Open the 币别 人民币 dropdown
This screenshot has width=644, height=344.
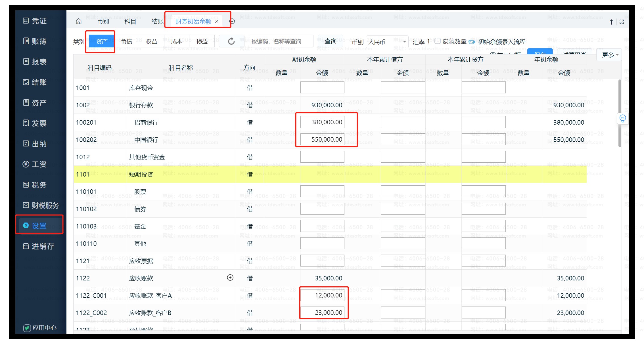[387, 42]
